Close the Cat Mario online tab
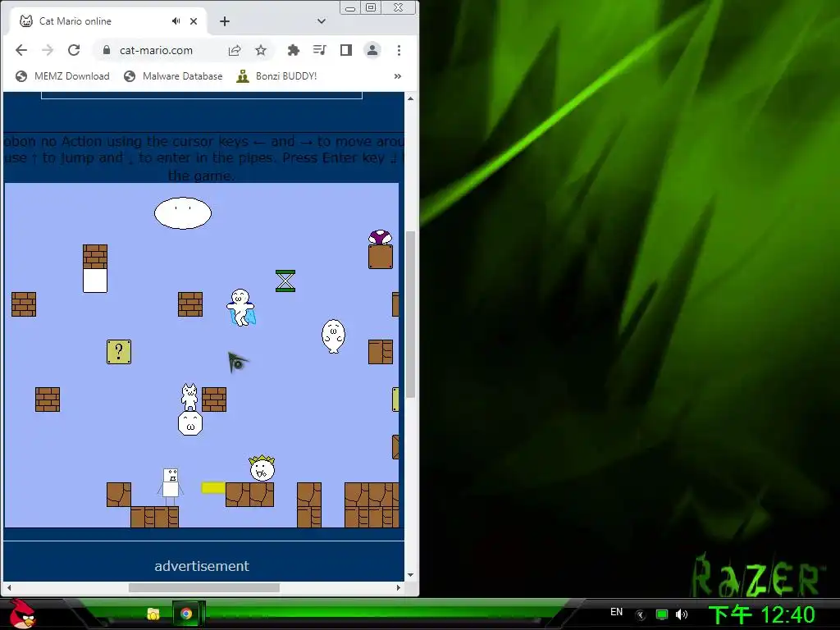The height and width of the screenshot is (630, 840). [x=194, y=21]
